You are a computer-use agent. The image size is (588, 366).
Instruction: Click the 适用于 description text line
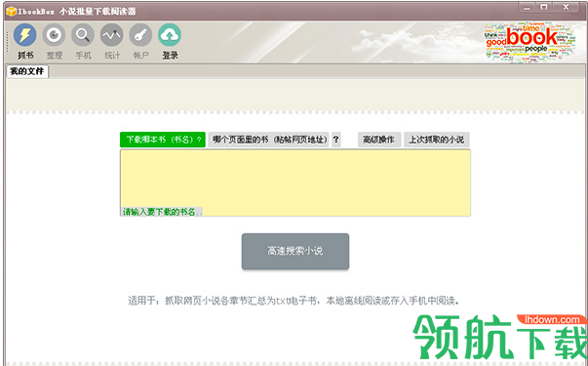[294, 301]
